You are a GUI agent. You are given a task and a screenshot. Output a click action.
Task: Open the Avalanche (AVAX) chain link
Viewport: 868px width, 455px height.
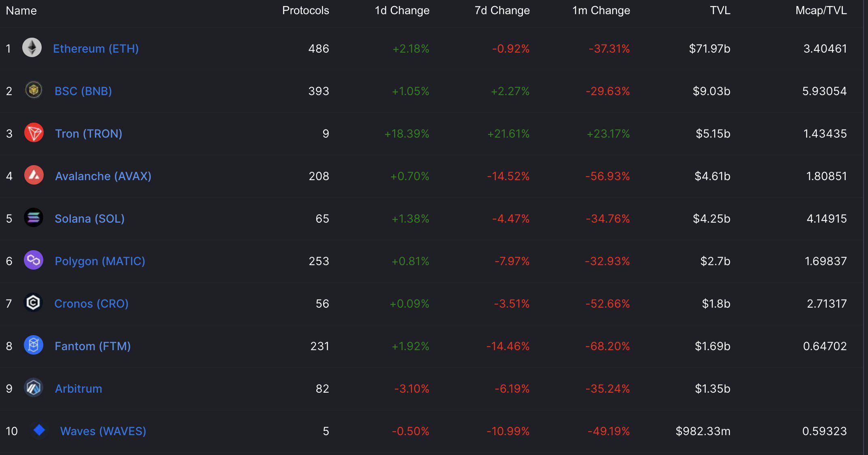(103, 176)
